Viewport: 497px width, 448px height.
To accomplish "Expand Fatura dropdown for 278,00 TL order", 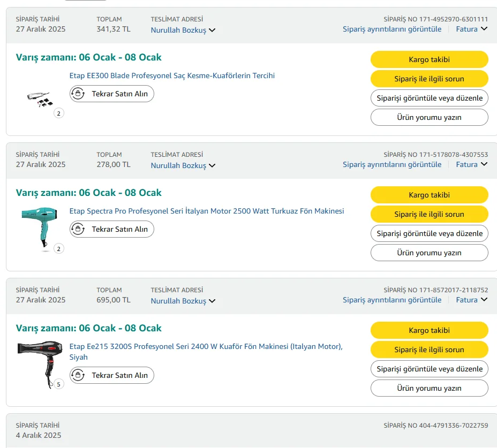I will (x=472, y=164).
